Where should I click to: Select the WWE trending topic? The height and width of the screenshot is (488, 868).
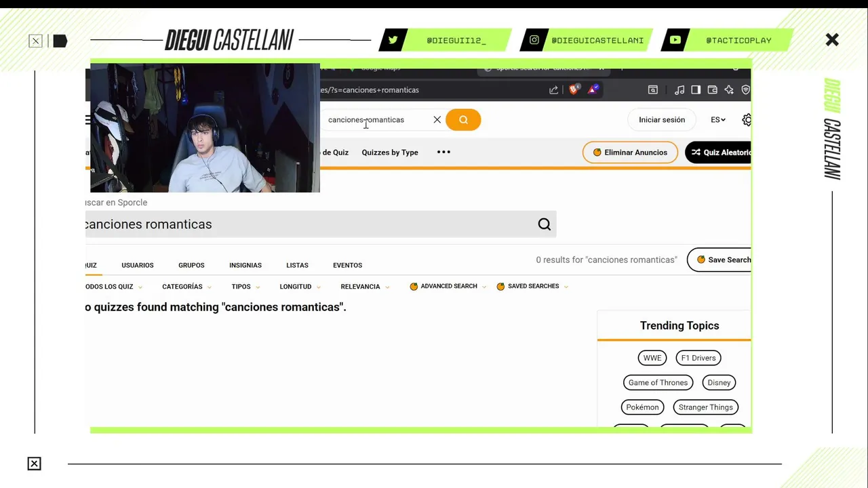[652, 358]
